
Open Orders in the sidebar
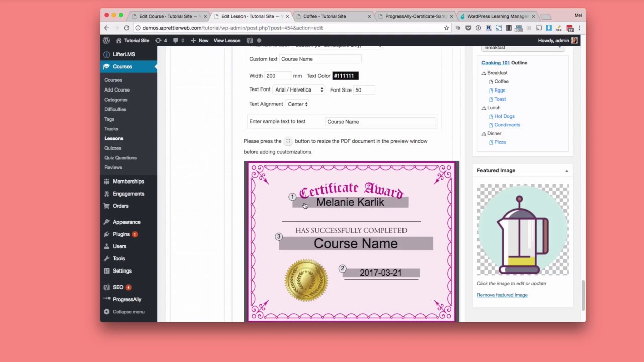(x=121, y=206)
